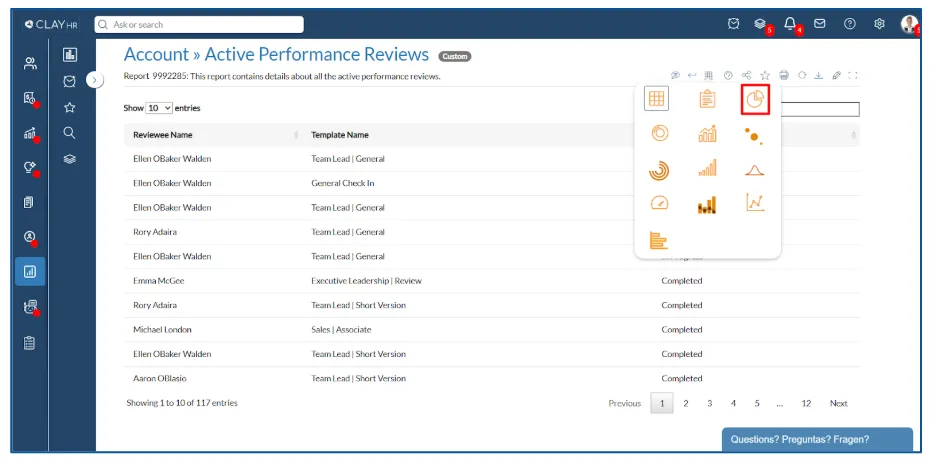Screen dimensions: 931x462
Task: Click the Sales | Associate template cell
Action: click(341, 330)
